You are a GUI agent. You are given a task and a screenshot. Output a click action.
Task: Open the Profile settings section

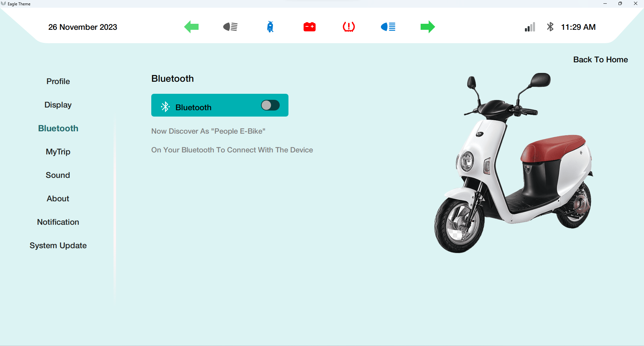[x=58, y=81]
